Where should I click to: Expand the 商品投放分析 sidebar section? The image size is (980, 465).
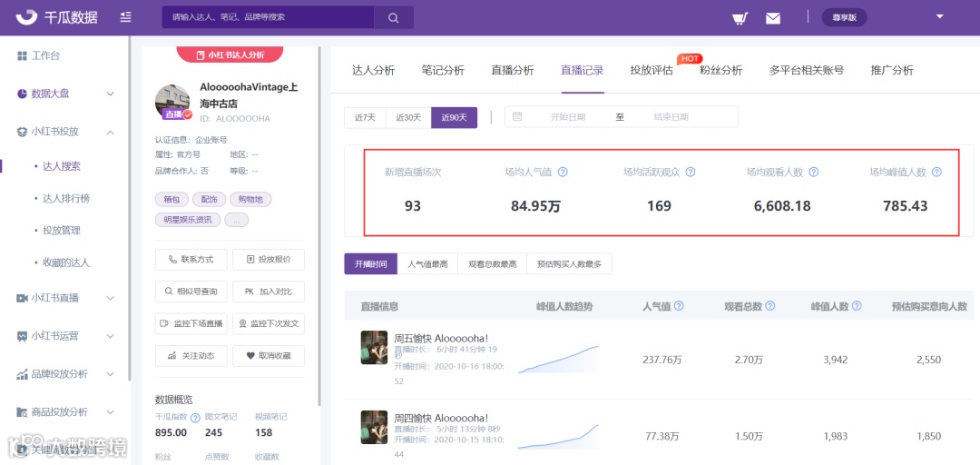coord(65,412)
